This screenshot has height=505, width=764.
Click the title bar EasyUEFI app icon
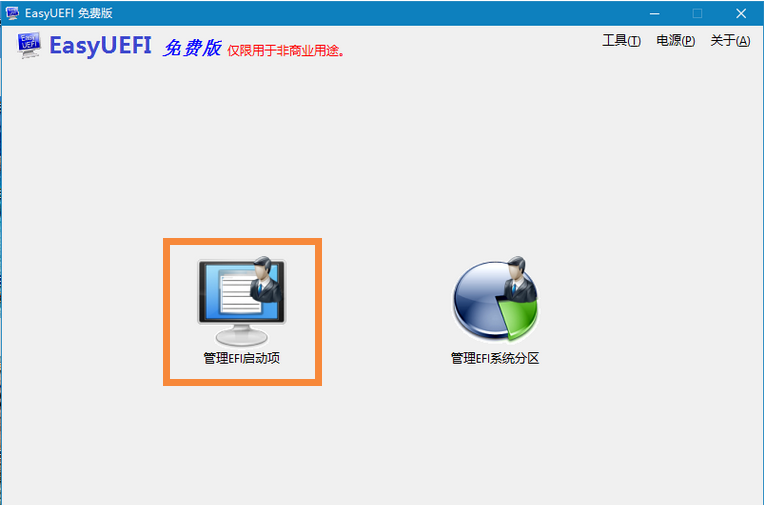pos(12,13)
